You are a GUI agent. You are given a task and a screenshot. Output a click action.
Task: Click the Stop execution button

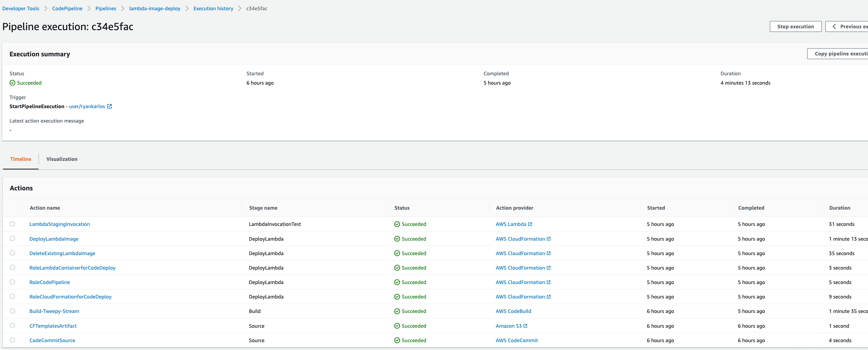point(795,27)
